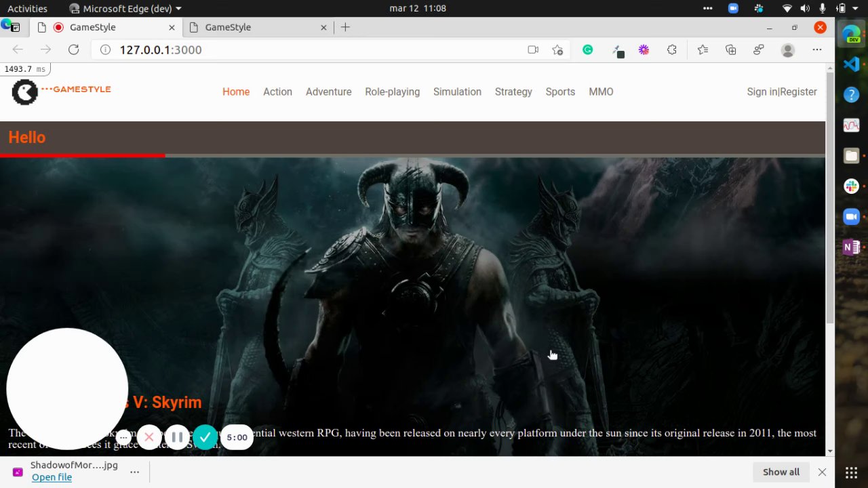Open the green Grammarly extension icon

point(588,49)
